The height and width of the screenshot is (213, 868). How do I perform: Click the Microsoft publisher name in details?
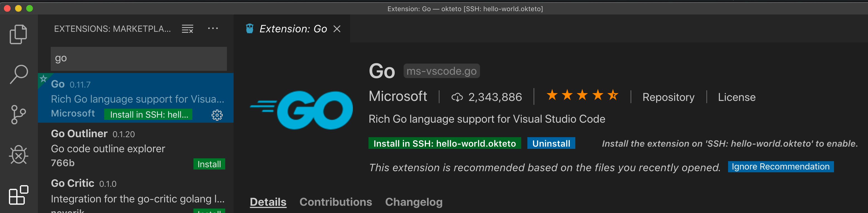pyautogui.click(x=397, y=96)
